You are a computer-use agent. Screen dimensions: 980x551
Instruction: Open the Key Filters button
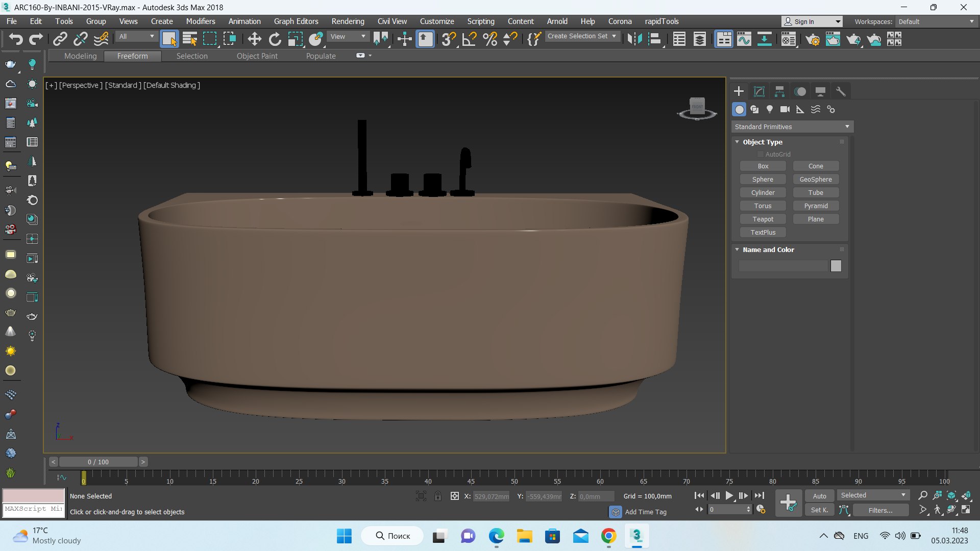(880, 510)
